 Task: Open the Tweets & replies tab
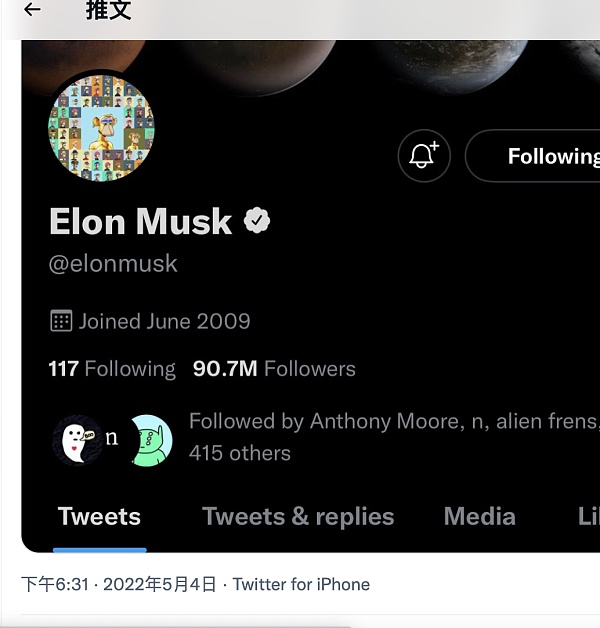[298, 517]
